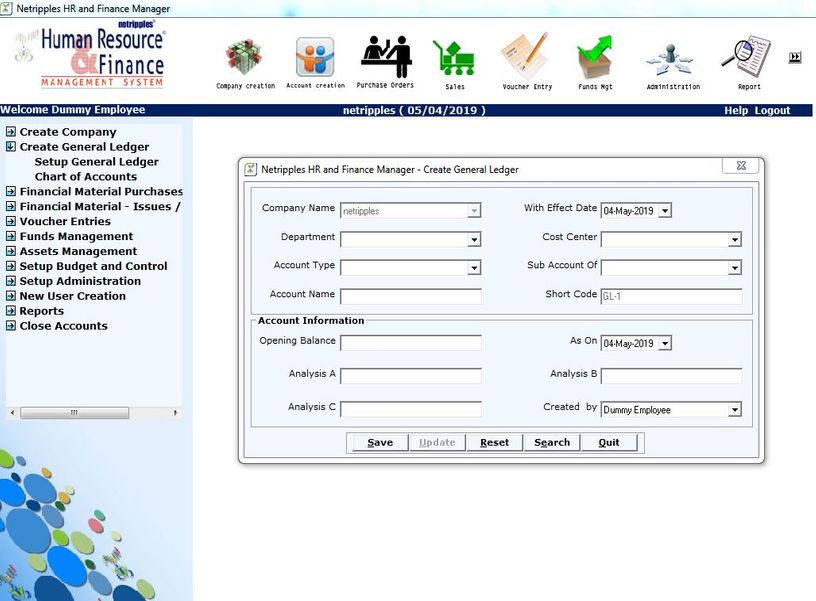Image resolution: width=816 pixels, height=601 pixels.
Task: Close the Create General Ledger dialog
Action: coord(741,165)
